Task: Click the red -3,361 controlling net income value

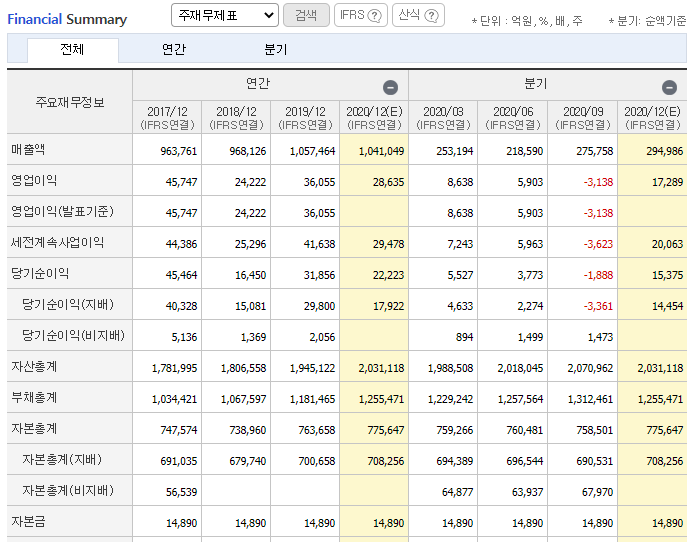Action: click(598, 306)
